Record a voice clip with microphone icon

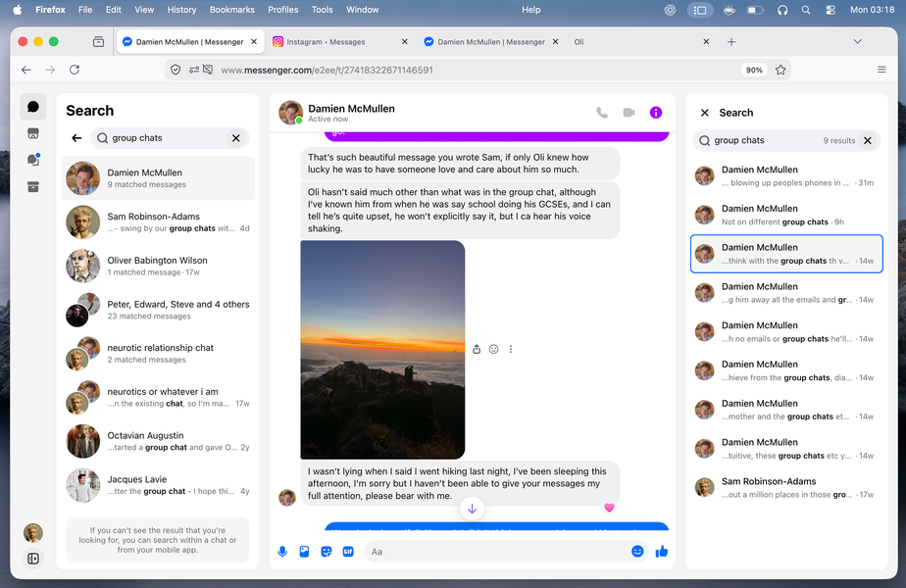click(x=282, y=552)
